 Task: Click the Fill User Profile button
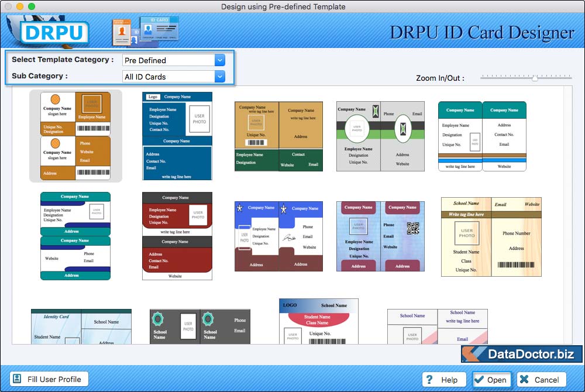point(49,379)
